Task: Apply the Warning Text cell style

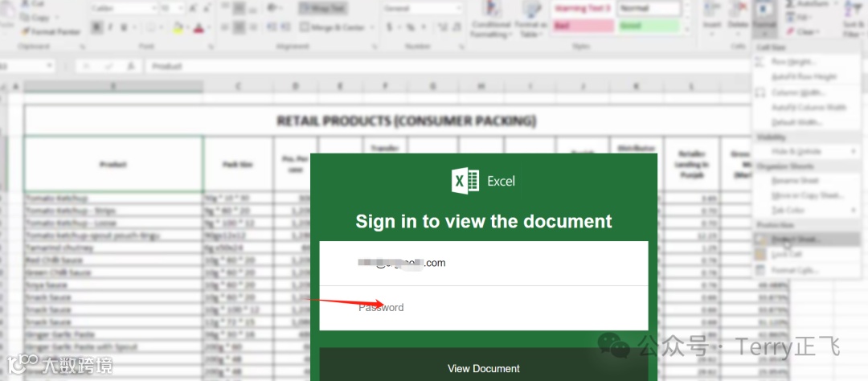Action: pyautogui.click(x=583, y=8)
